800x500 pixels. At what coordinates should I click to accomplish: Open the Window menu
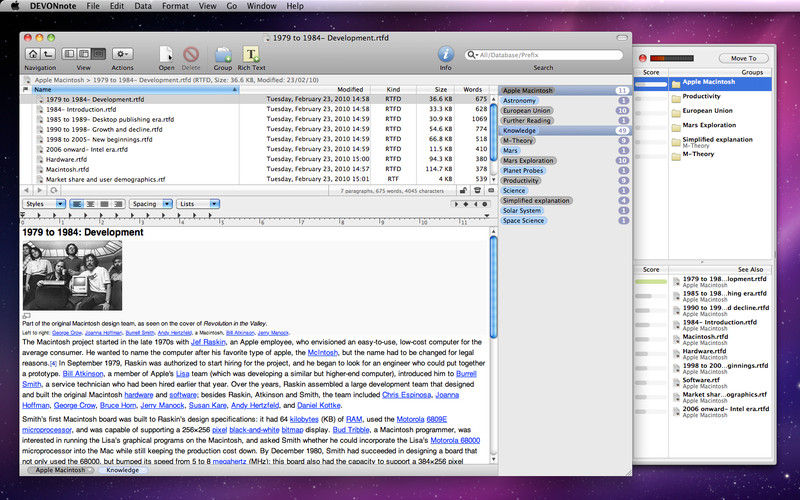click(x=262, y=6)
